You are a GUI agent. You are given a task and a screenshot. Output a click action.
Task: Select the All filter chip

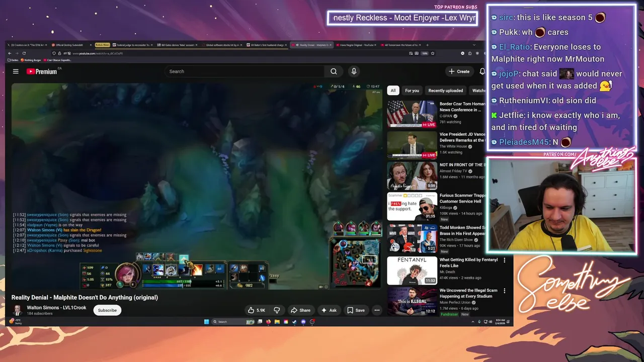click(x=393, y=90)
